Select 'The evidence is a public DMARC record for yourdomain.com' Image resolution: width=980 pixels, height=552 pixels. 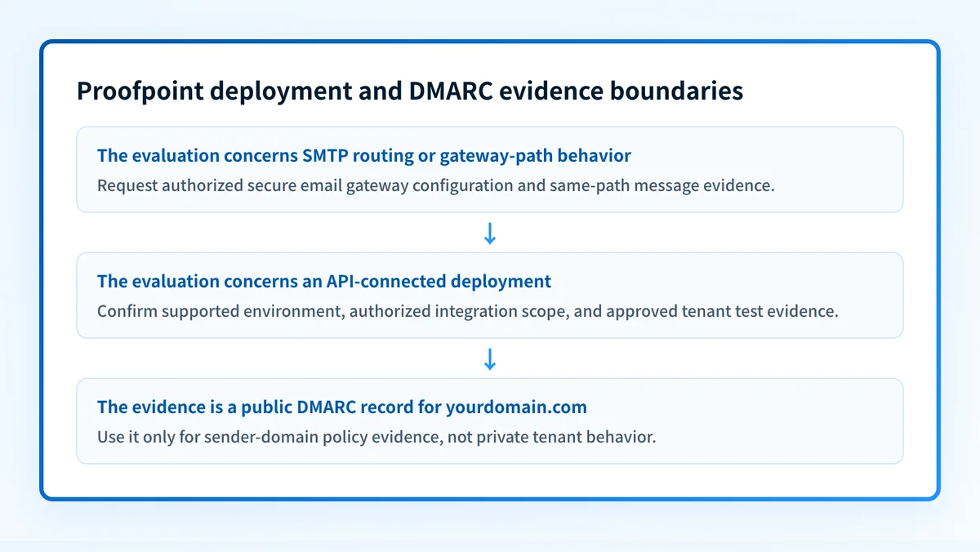342,407
